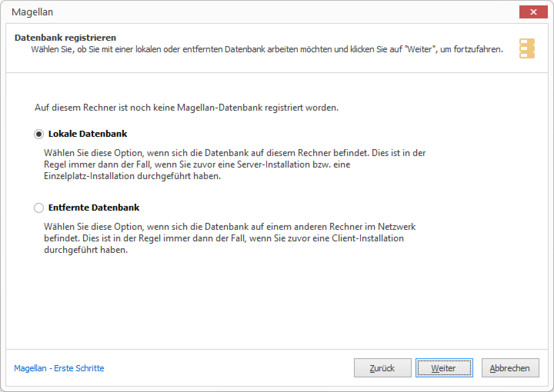Select the Lokale Datenbank radio button
The image size is (554, 392).
pos(39,134)
